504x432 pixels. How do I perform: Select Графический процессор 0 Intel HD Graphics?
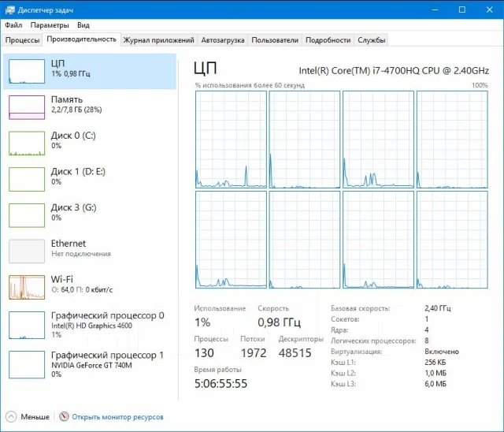pos(90,325)
